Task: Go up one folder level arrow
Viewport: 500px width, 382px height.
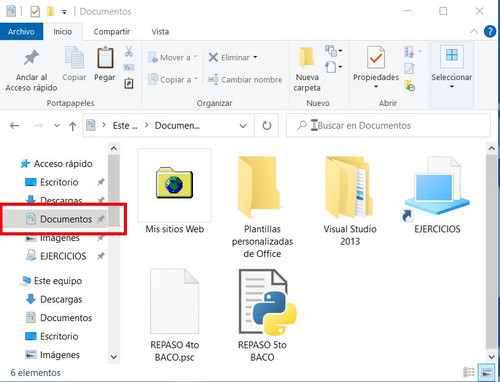Action: click(x=72, y=126)
